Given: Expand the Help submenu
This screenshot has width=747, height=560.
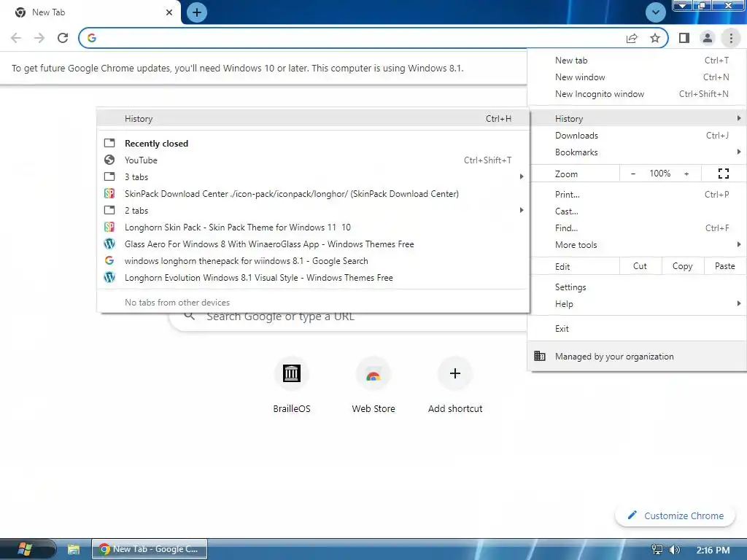Looking at the screenshot, I should point(636,304).
